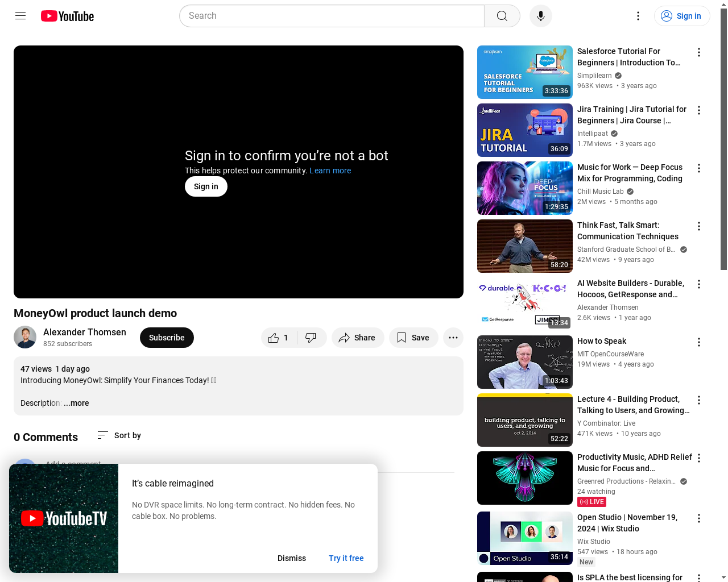Open 'Music for Work — Deep Focus' title

pos(630,173)
